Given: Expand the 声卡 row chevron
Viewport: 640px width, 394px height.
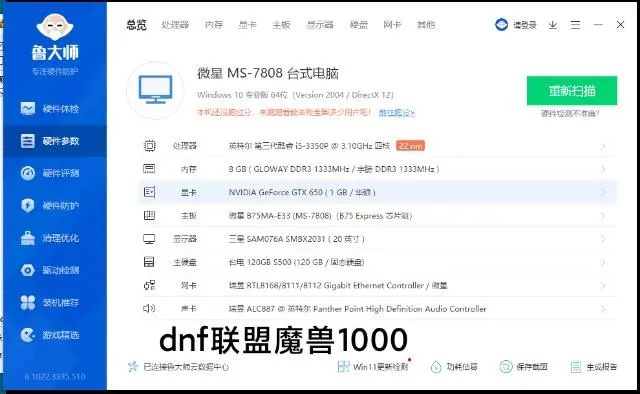Looking at the screenshot, I should (x=603, y=309).
